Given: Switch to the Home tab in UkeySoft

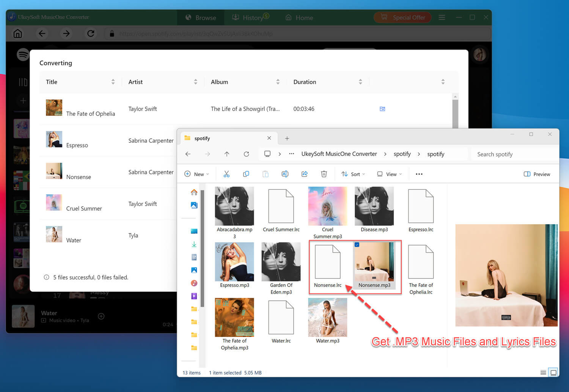Looking at the screenshot, I should click(x=299, y=18).
